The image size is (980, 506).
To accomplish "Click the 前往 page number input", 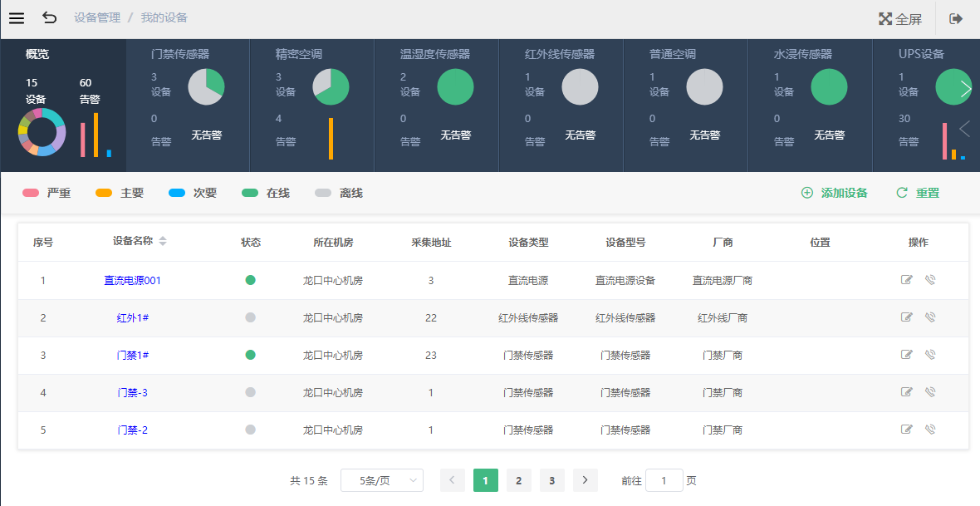I will coord(664,480).
